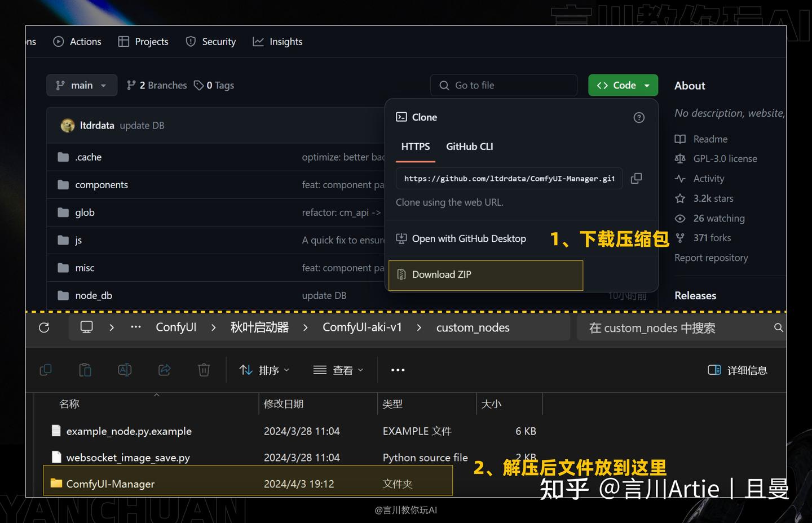
Task: Open the toolbar See more ellipsis
Action: coord(398,370)
